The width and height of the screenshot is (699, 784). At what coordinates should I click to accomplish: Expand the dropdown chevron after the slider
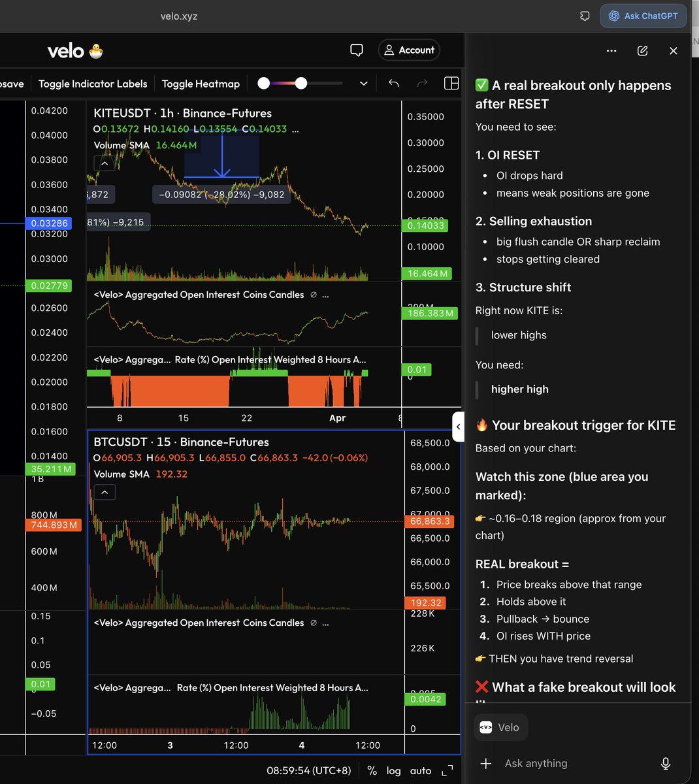364,84
